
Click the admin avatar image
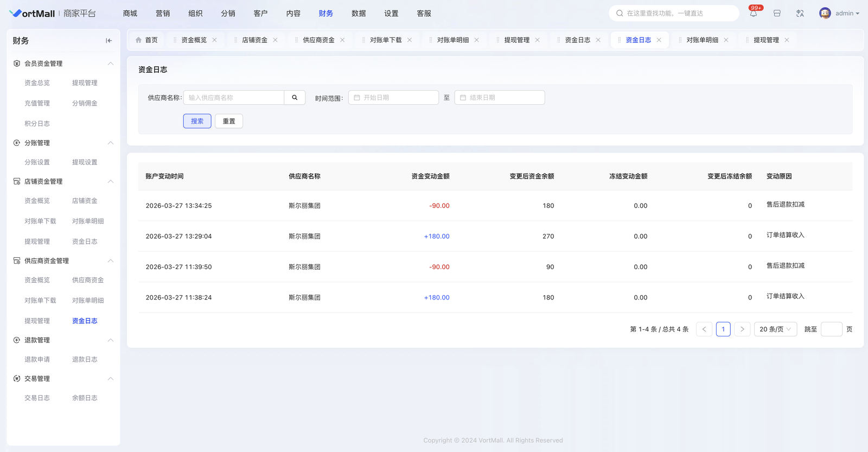click(x=825, y=14)
